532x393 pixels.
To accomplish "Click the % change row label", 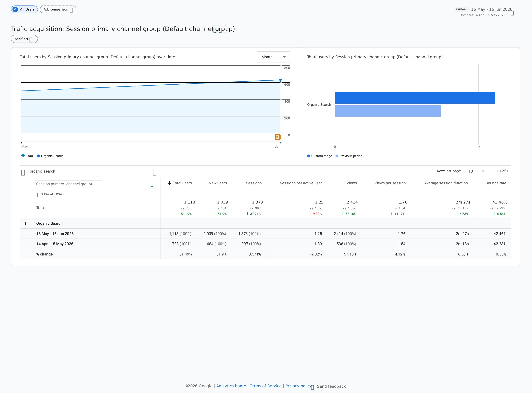I will pyautogui.click(x=44, y=254).
